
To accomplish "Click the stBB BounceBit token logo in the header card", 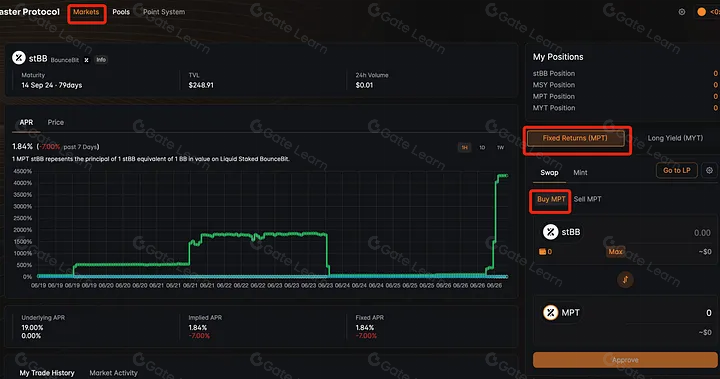I will pos(18,58).
